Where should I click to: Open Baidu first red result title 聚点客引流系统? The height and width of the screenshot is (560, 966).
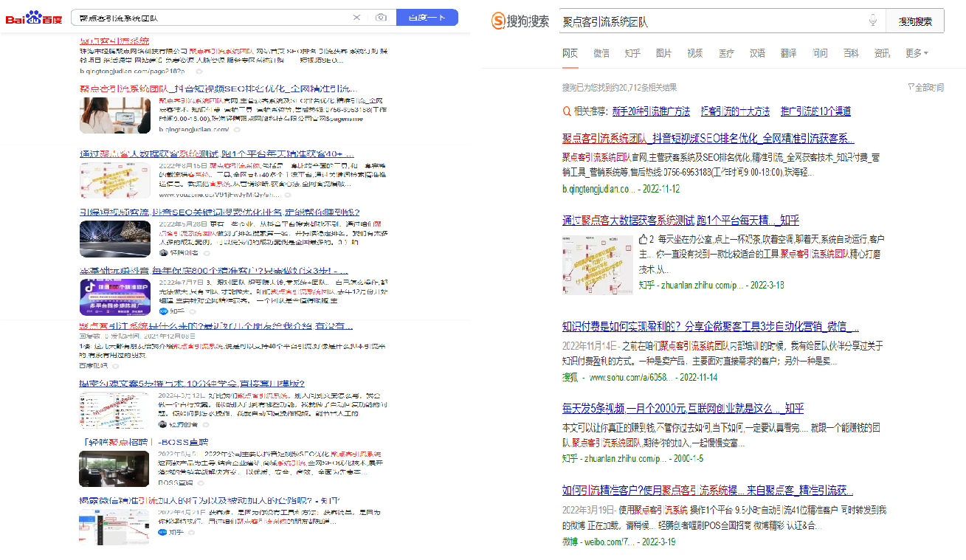[x=114, y=40]
